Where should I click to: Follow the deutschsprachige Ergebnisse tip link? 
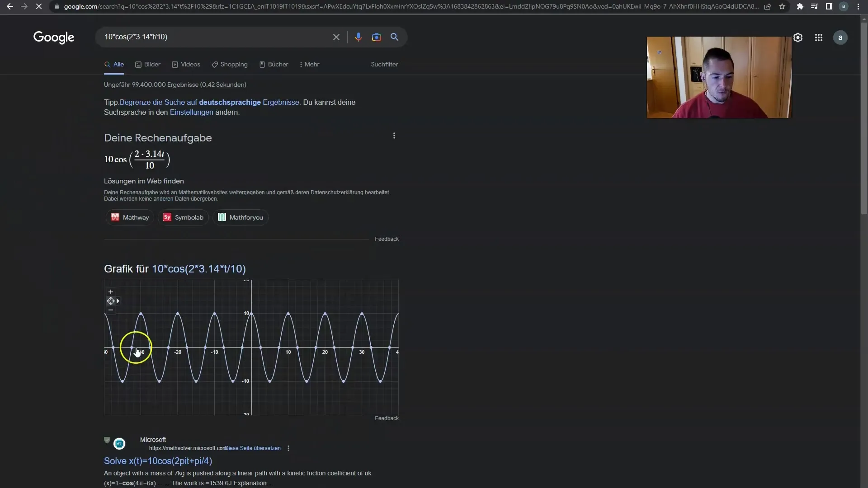209,103
